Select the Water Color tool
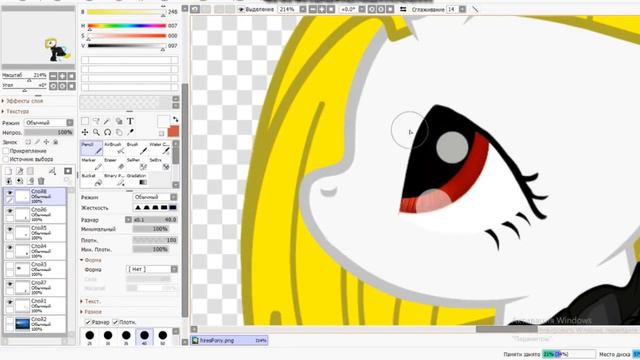The height and width of the screenshot is (360, 640). [x=160, y=148]
